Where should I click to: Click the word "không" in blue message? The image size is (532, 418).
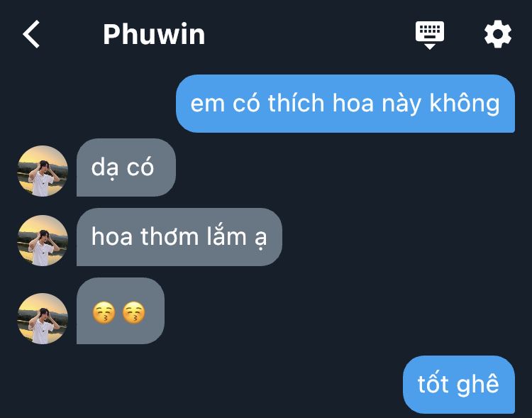point(465,103)
